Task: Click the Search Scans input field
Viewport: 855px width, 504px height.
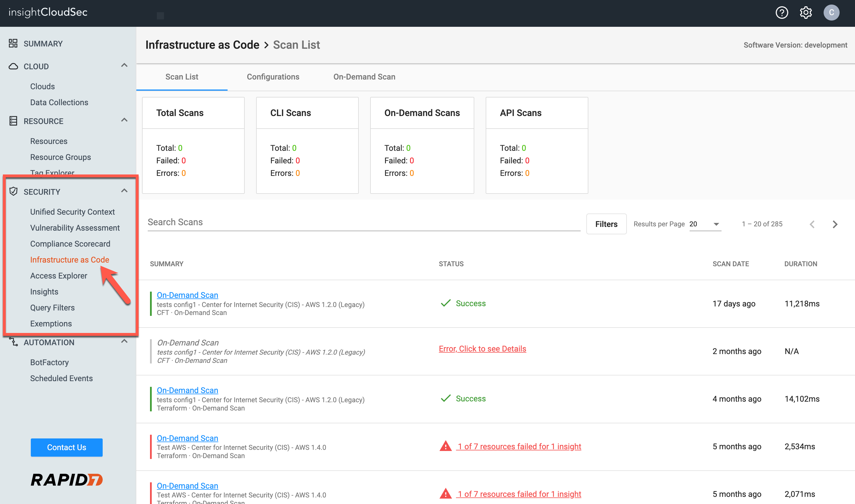Action: coord(363,222)
